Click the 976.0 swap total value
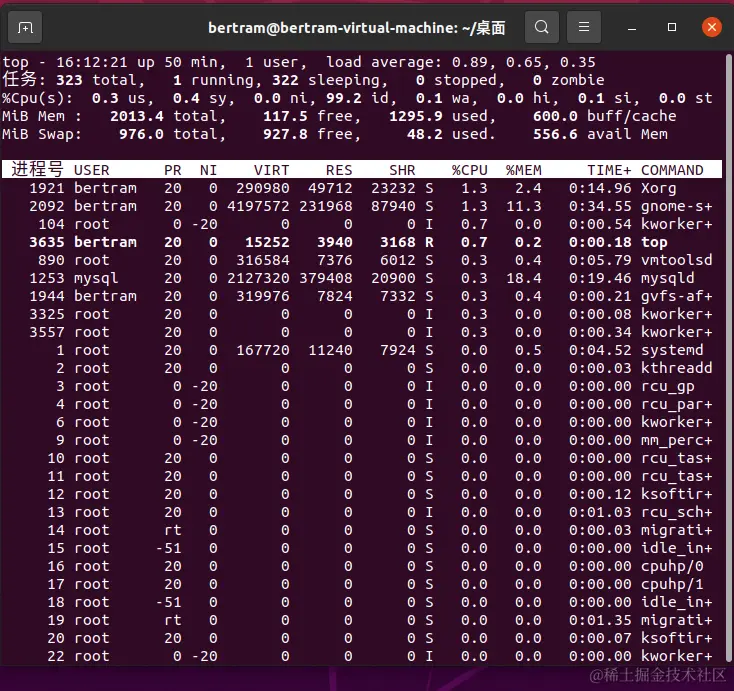 point(141,134)
